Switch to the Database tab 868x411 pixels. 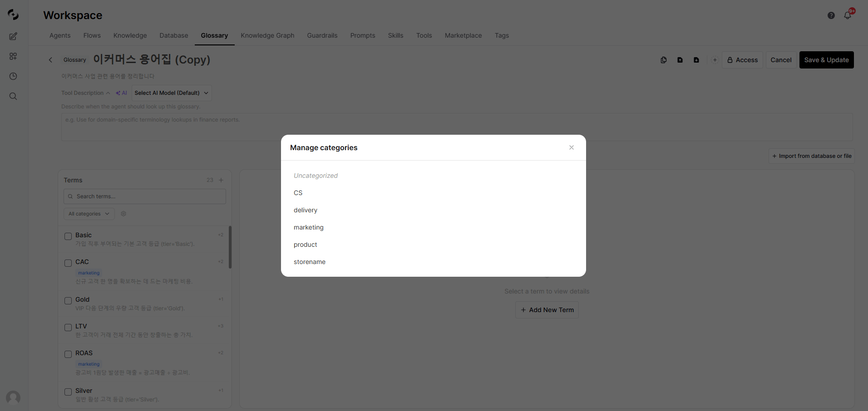tap(174, 35)
